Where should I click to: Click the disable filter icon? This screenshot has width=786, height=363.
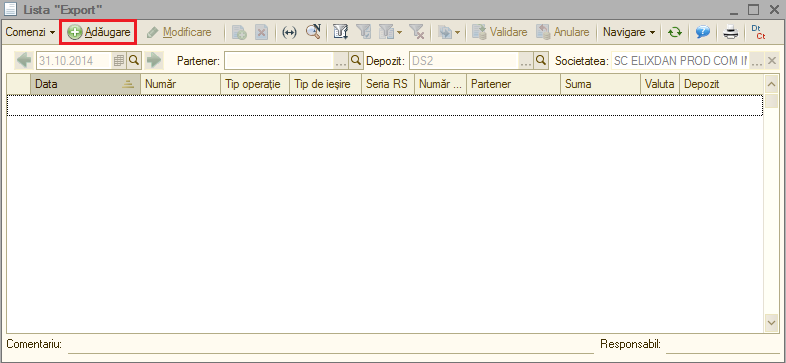[417, 33]
